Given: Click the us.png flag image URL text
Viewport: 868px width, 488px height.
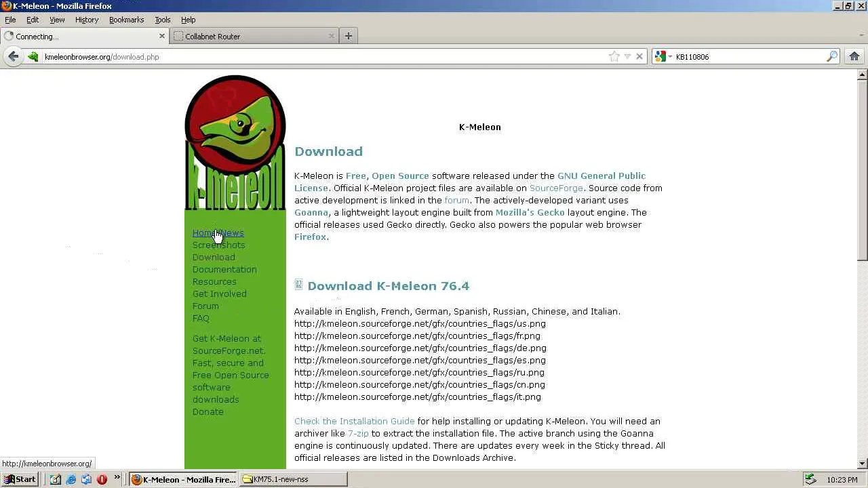Looking at the screenshot, I should tap(420, 324).
